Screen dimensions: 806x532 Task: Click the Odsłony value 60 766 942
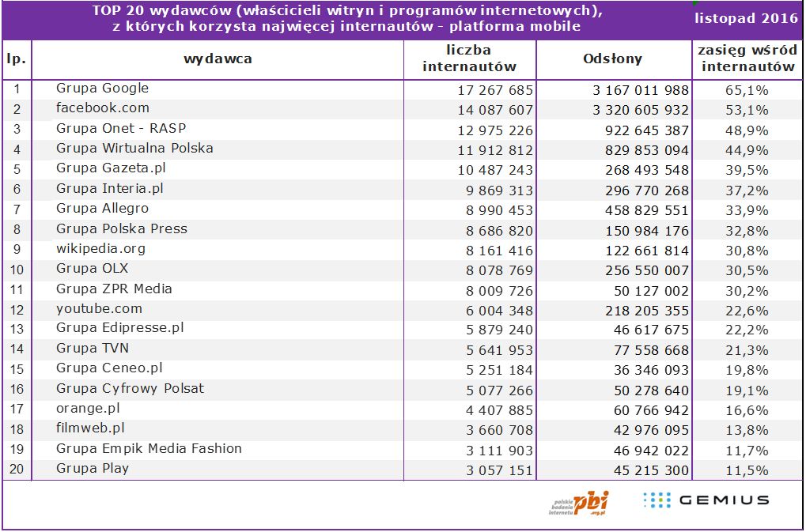point(651,411)
